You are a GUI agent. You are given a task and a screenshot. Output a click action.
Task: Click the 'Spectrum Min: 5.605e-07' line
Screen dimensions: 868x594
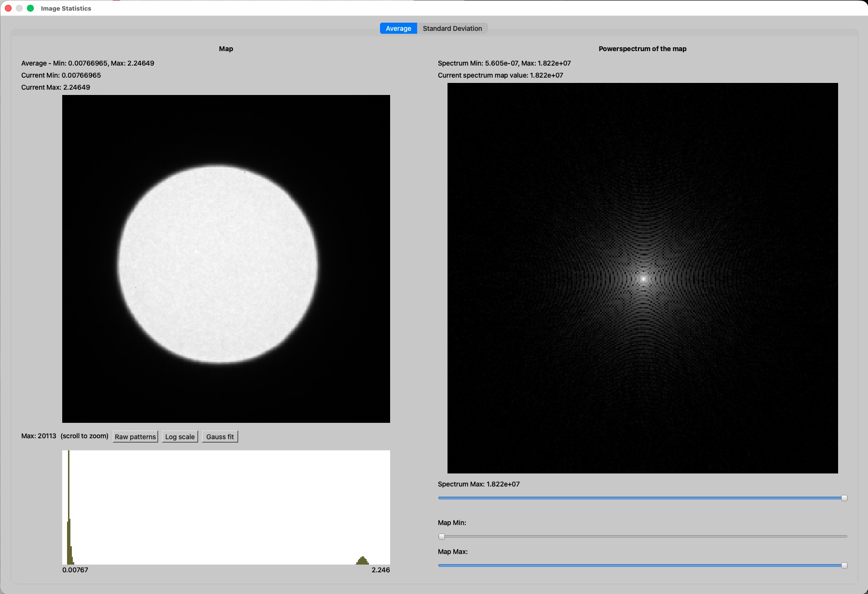point(504,63)
